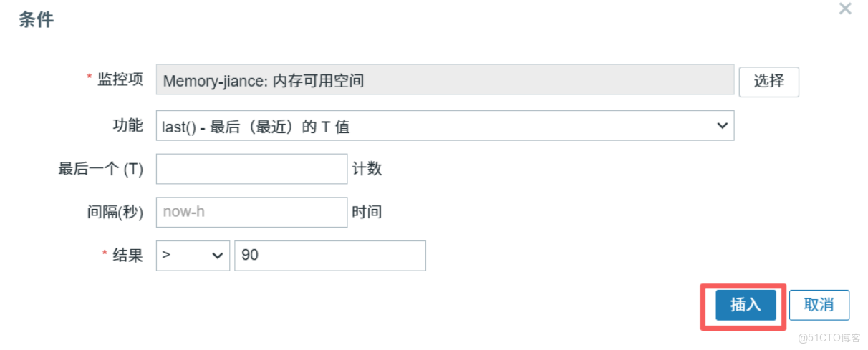The height and width of the screenshot is (350, 868).
Task: Click the 功能 field label
Action: coord(127,125)
